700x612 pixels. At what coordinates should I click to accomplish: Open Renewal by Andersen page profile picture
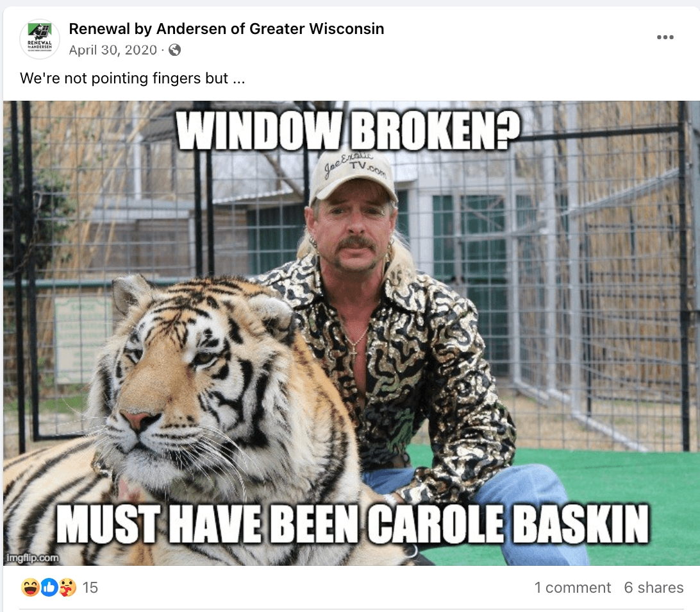click(x=40, y=39)
